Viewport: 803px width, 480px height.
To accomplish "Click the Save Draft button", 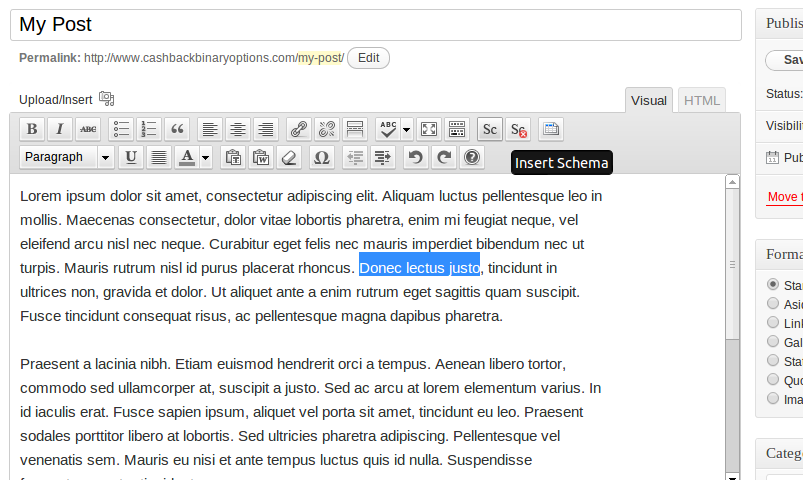I will pos(785,60).
